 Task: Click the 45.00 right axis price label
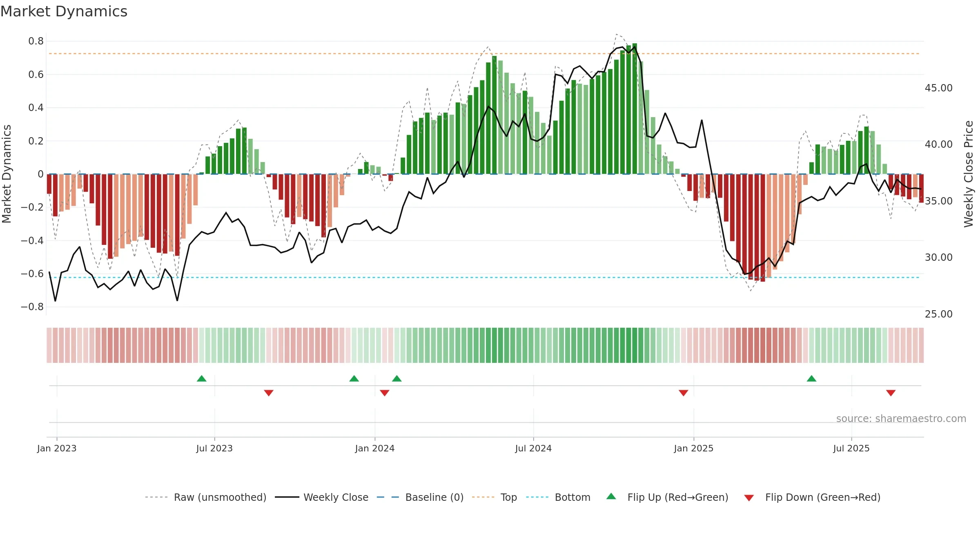[939, 88]
